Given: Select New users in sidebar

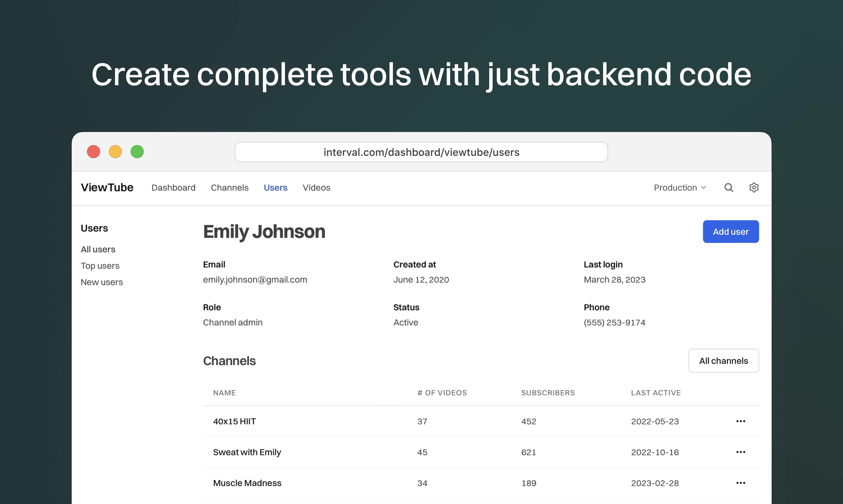Looking at the screenshot, I should pyautogui.click(x=102, y=282).
